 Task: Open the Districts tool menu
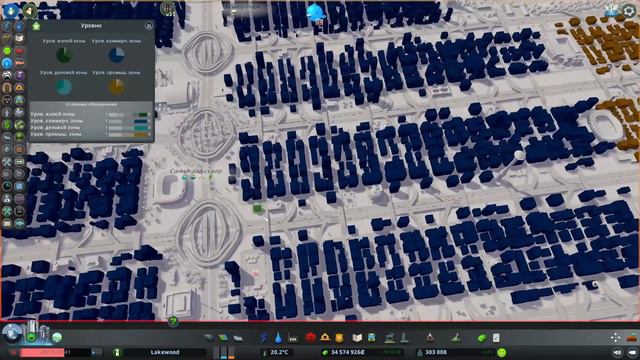238,338
